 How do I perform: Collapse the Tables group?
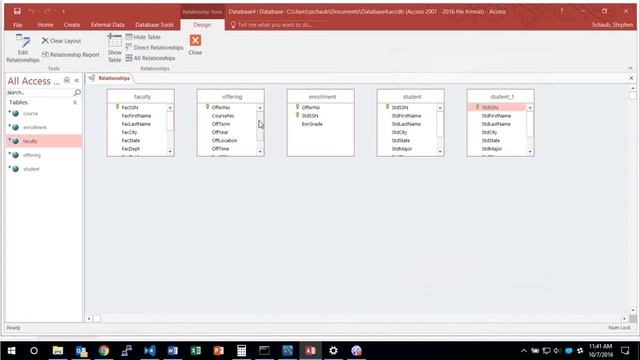pos(75,102)
